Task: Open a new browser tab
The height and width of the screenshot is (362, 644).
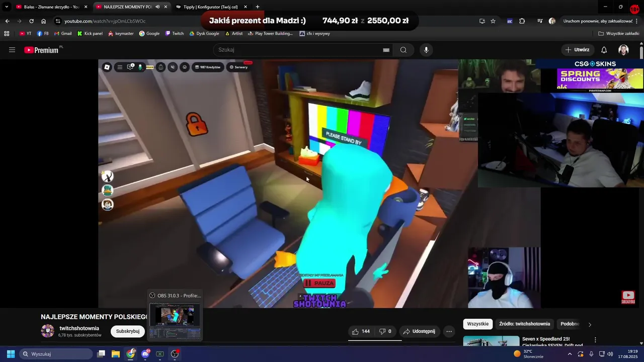Action: (x=258, y=7)
